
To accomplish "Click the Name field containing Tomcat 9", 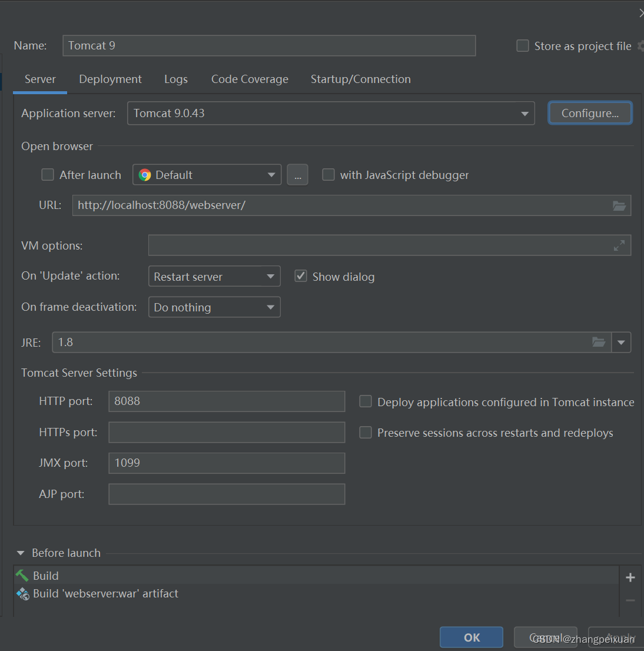I will [x=269, y=46].
